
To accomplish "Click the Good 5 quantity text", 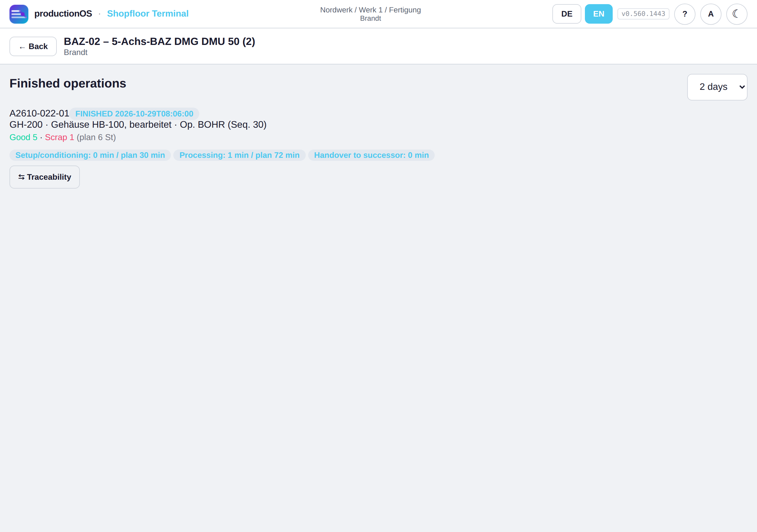I will click(x=23, y=137).
